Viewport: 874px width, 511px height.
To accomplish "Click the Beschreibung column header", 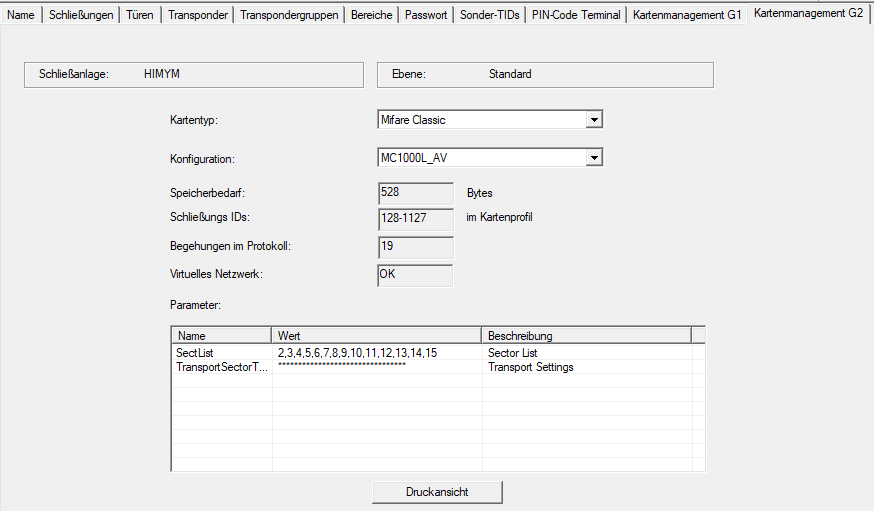I will [x=586, y=336].
